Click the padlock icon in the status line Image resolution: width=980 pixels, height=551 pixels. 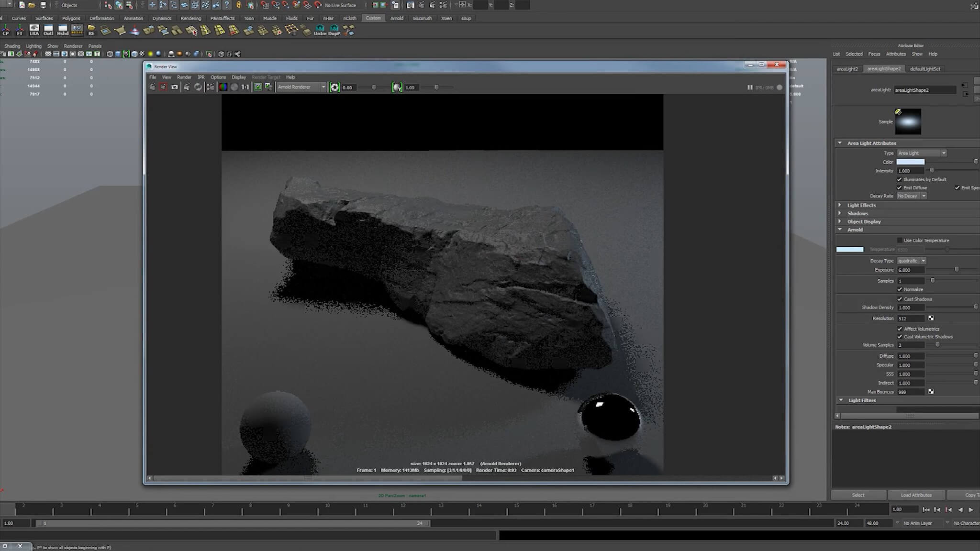pos(239,5)
